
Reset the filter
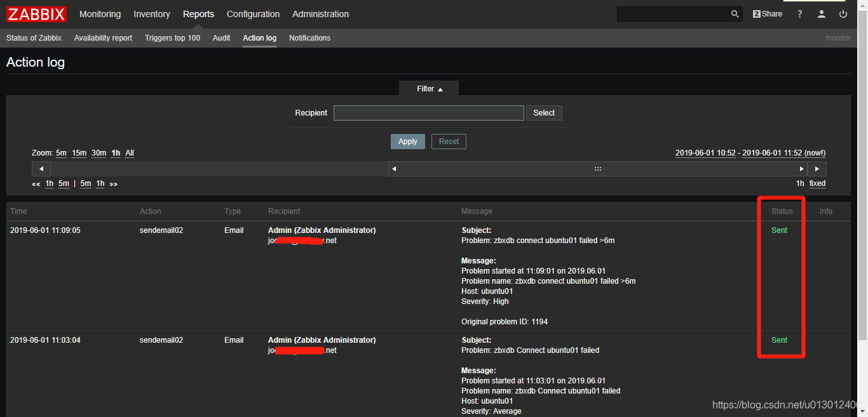[449, 142]
